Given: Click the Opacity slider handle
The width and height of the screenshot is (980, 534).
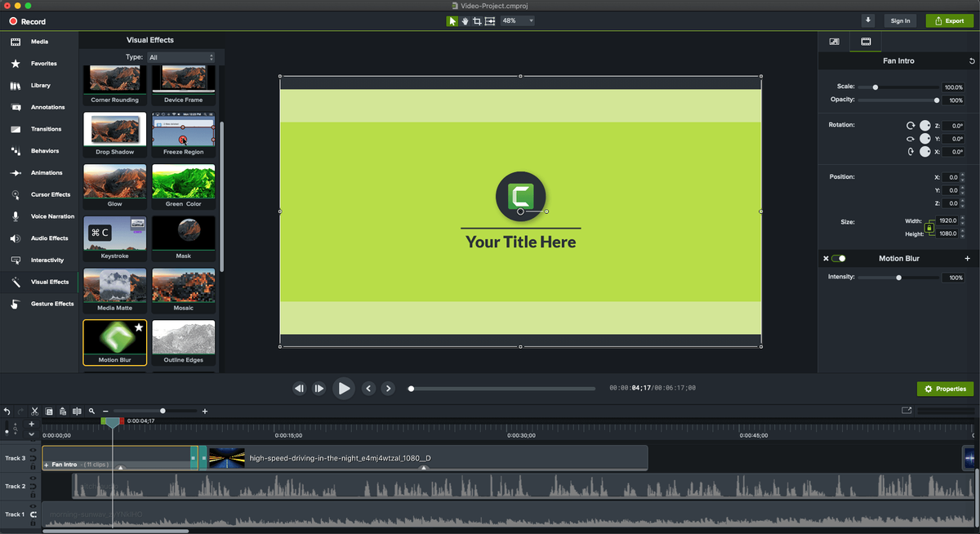Looking at the screenshot, I should tap(937, 100).
